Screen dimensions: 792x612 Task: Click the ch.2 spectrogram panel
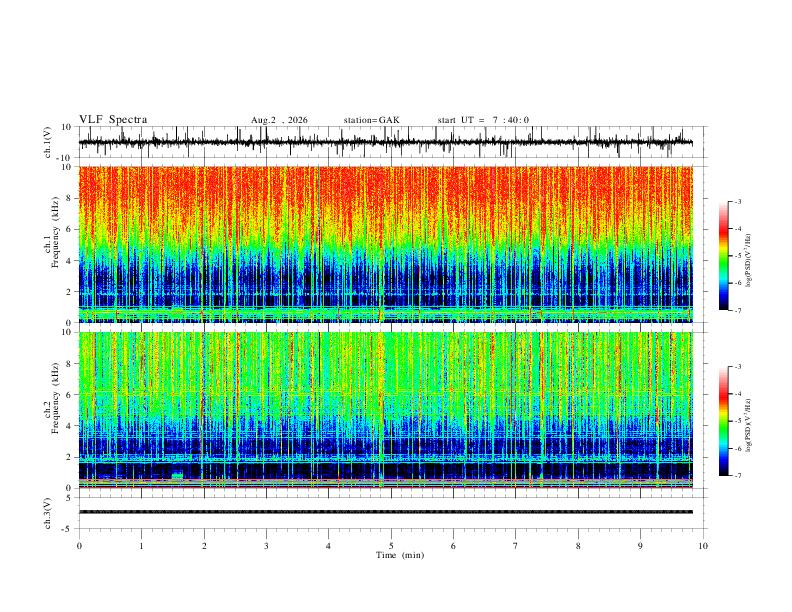[385, 410]
